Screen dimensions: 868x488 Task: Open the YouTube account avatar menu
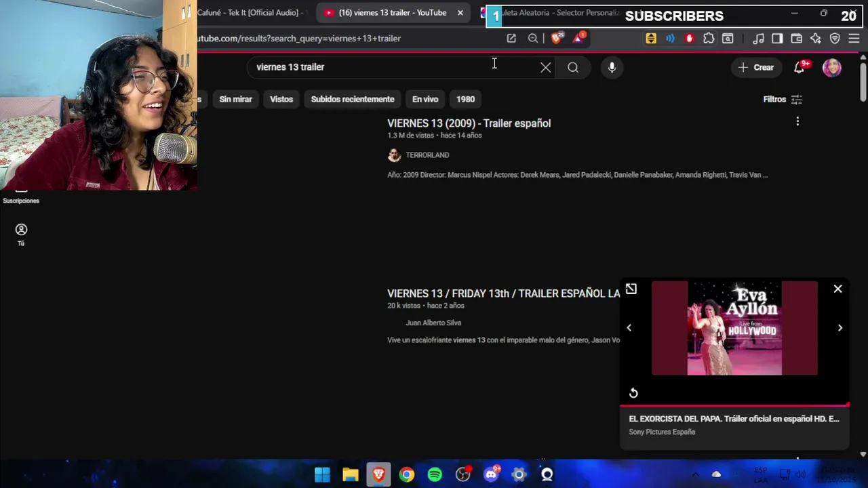point(832,67)
